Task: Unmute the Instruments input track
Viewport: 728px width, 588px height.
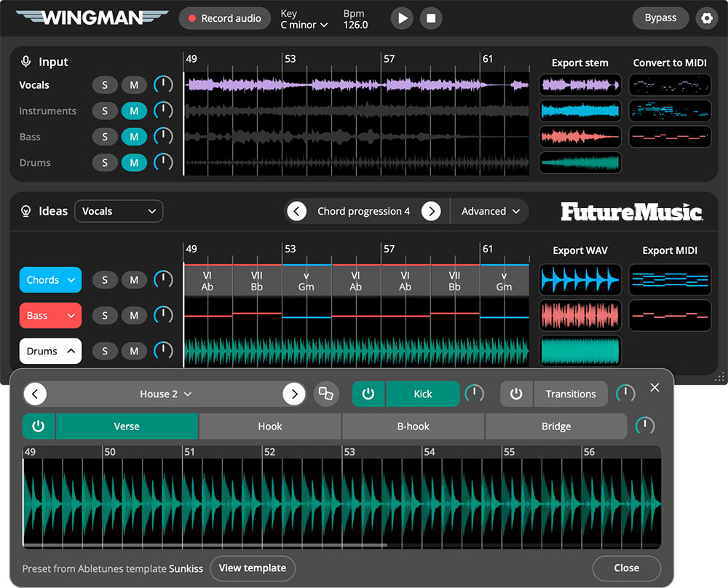Action: 134,111
